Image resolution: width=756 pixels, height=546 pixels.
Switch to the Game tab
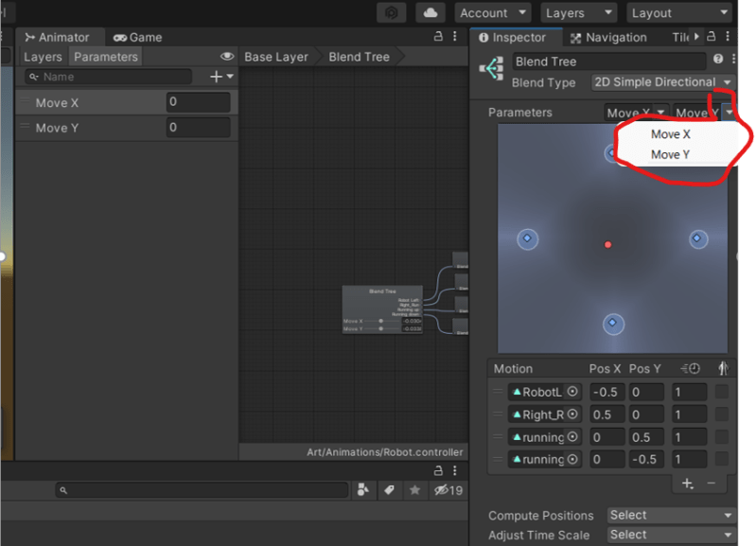point(138,37)
